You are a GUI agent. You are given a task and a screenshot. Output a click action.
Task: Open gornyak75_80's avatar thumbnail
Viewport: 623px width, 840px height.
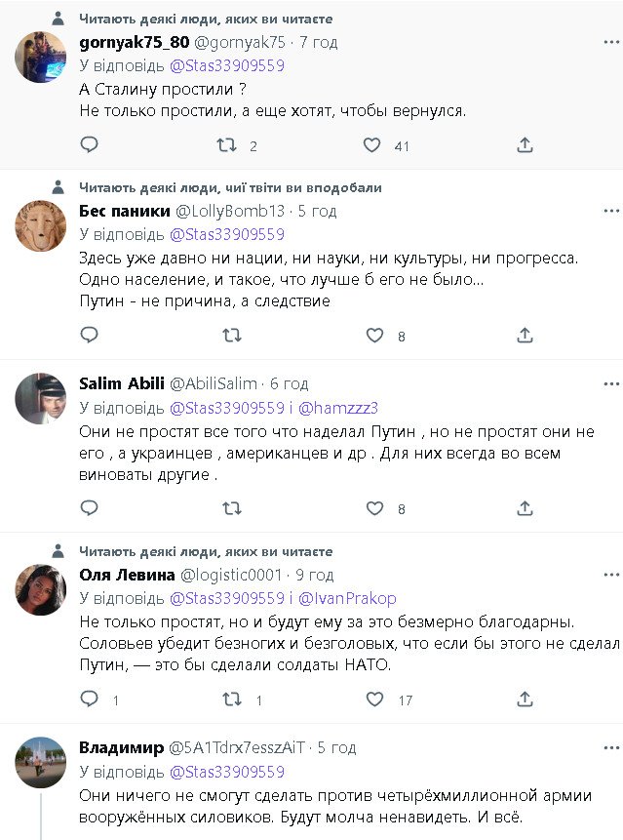(x=41, y=58)
